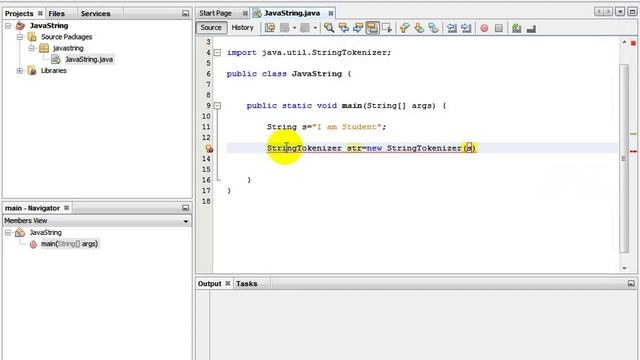Switch to History view
Viewport: 640px width, 360px height.
242,27
